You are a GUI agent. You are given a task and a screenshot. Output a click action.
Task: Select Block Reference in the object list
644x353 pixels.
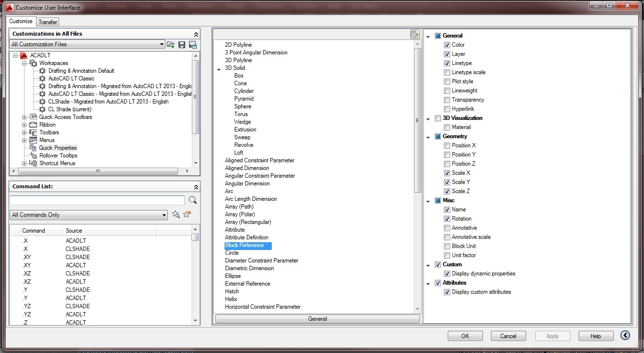coord(248,246)
